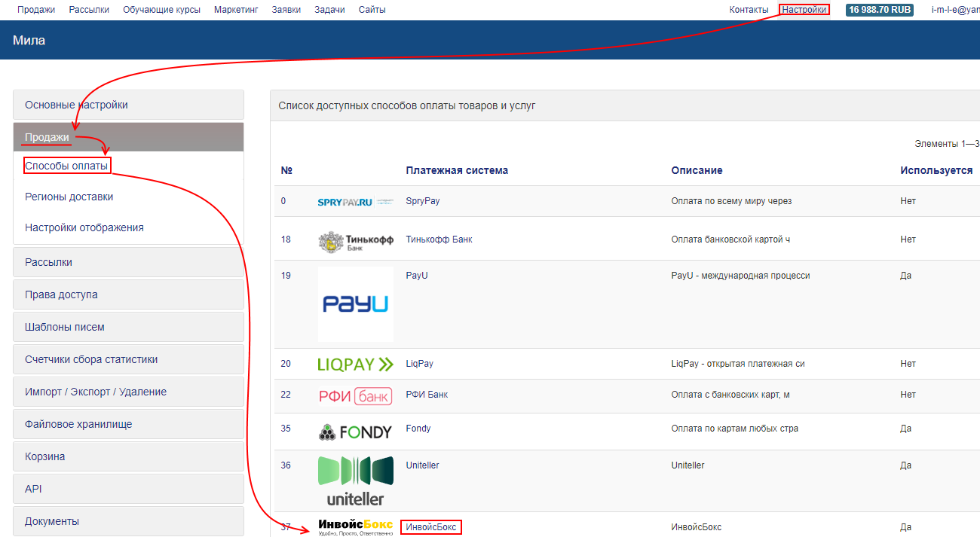Open the Обучающие курсы menu
Image resolution: width=980 pixels, height=537 pixels.
click(x=161, y=10)
